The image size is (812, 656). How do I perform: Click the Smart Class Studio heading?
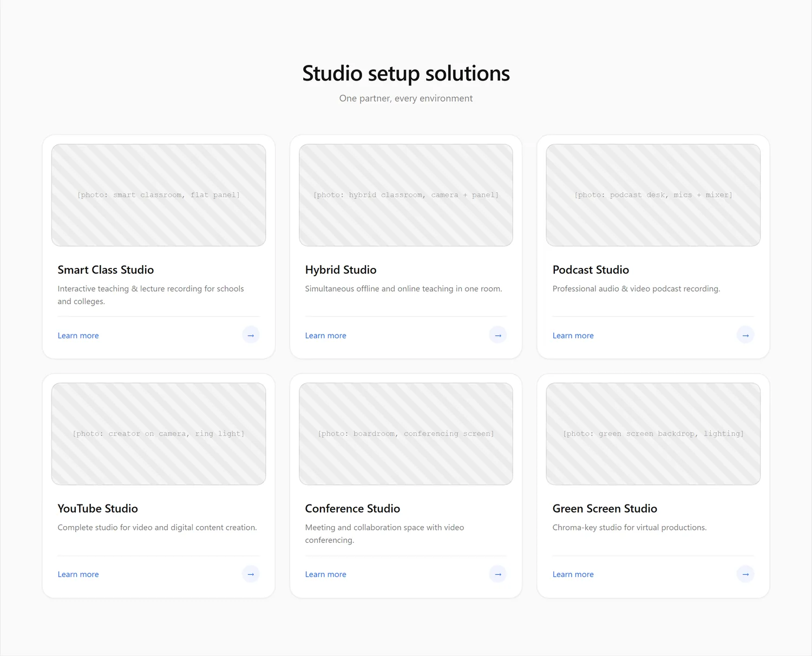106,270
